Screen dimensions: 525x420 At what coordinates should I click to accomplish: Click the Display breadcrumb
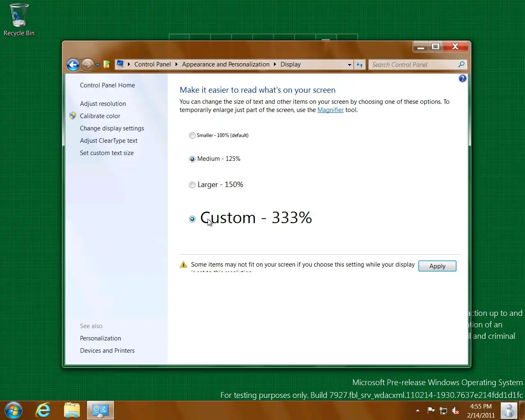(x=290, y=64)
